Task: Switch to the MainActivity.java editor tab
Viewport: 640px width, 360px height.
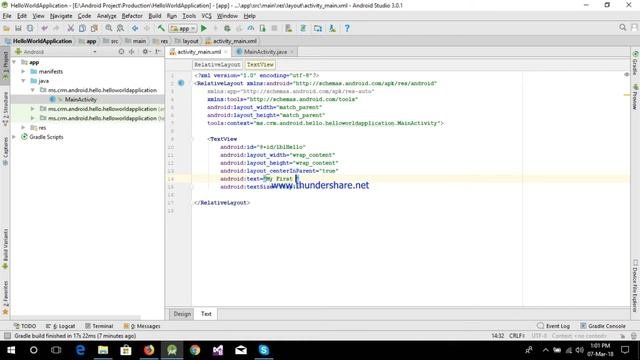Action: pyautogui.click(x=265, y=52)
